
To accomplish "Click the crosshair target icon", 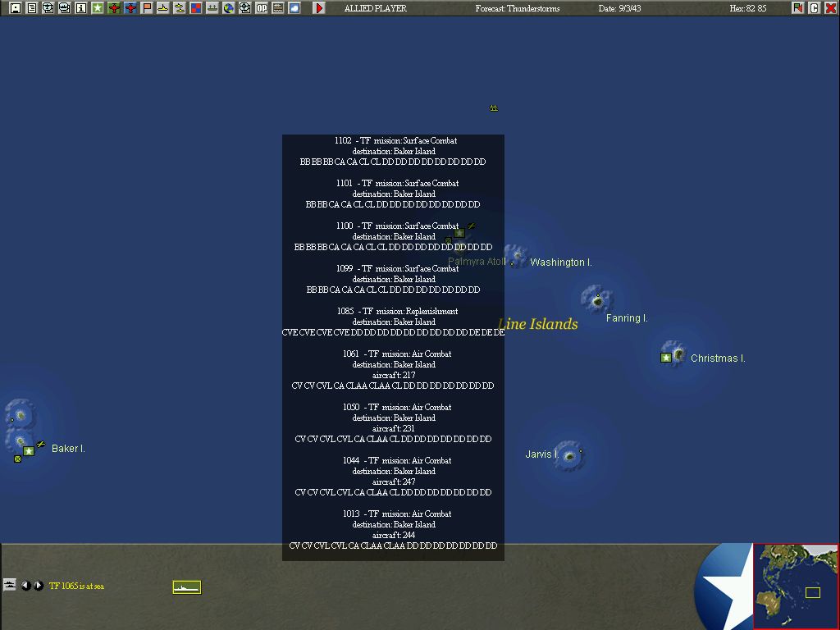I will [244, 8].
